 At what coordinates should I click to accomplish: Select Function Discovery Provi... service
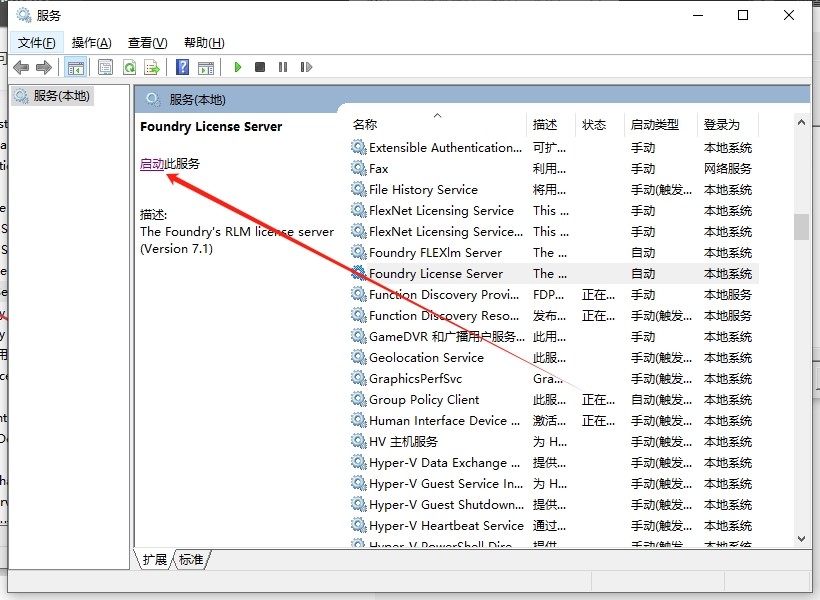pos(554,295)
